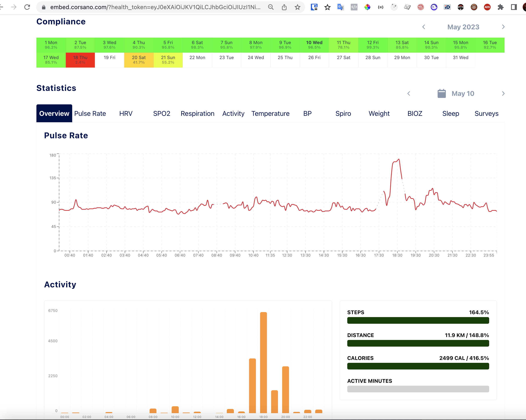The width and height of the screenshot is (526, 420).
Task: Click the 164.5% steps value
Action: pyautogui.click(x=479, y=312)
